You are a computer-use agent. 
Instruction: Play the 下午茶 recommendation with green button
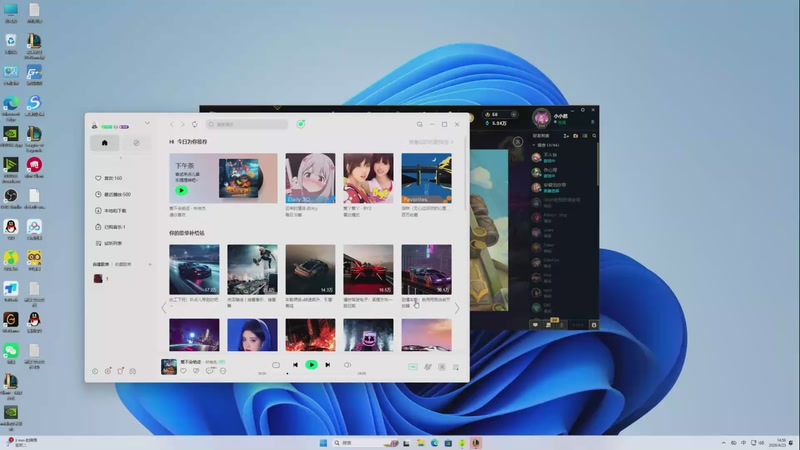click(x=181, y=190)
